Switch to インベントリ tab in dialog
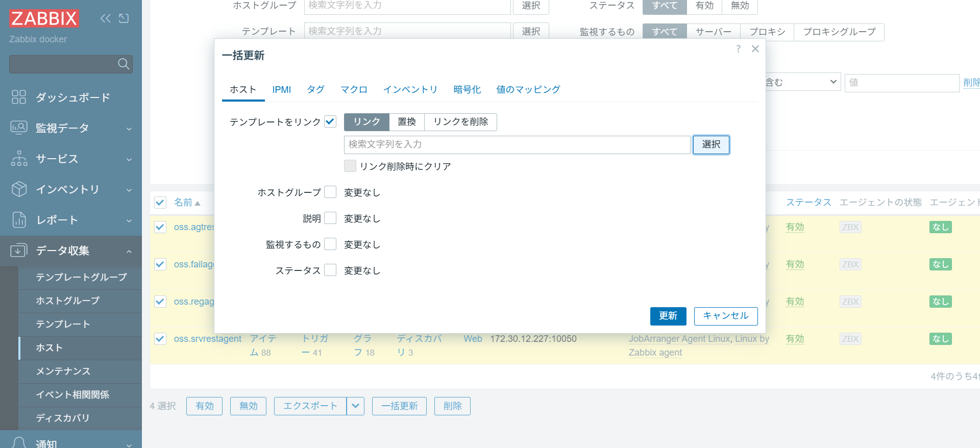This screenshot has width=980, height=448. tap(410, 90)
